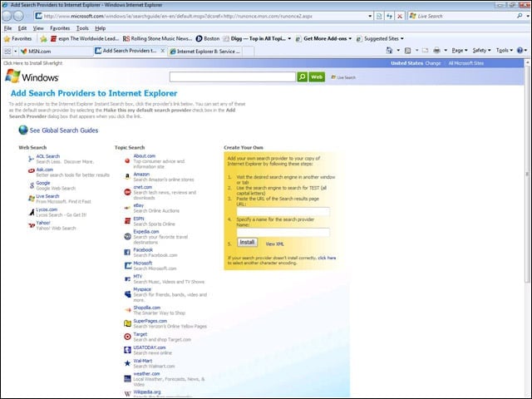Image resolution: width=532 pixels, height=399 pixels.
Task: Click the Target bullseye icon
Action: 127,337
